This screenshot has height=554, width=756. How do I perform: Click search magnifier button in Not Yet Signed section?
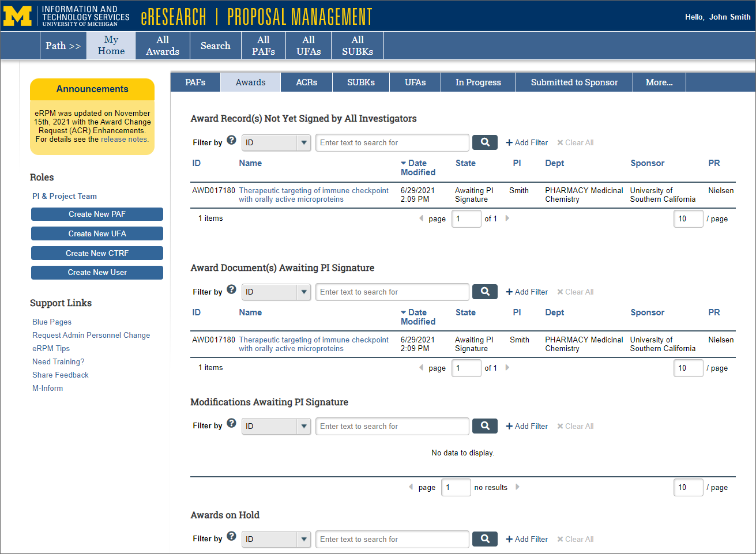click(485, 142)
